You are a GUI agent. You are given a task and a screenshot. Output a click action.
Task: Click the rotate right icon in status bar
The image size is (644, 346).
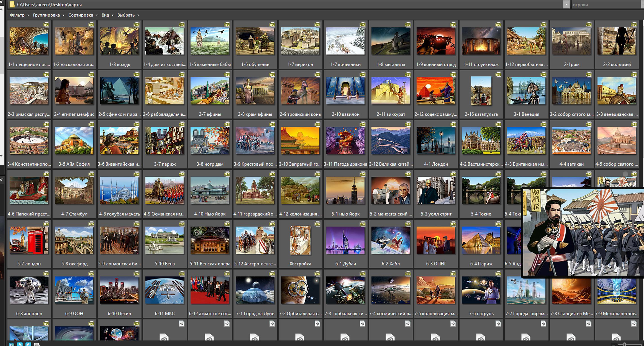tap(28, 345)
